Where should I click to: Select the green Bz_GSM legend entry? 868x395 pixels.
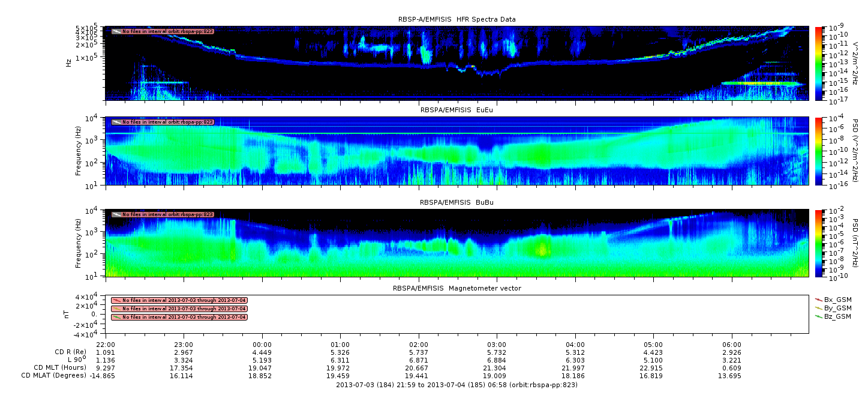pyautogui.click(x=837, y=316)
